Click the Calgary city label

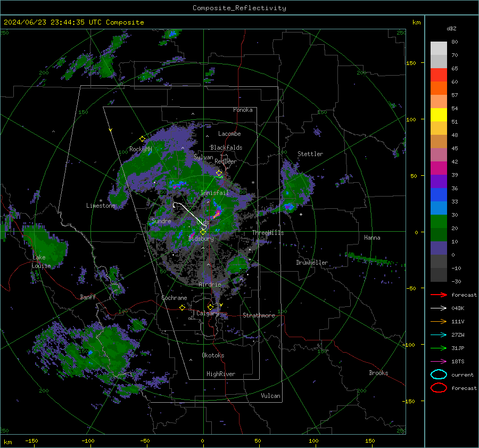pyautogui.click(x=208, y=313)
